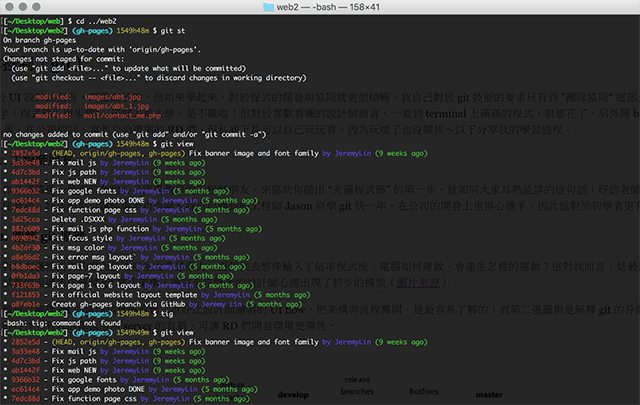Close the web2 terminal window
This screenshot has height=405, width=640.
click(9, 7)
